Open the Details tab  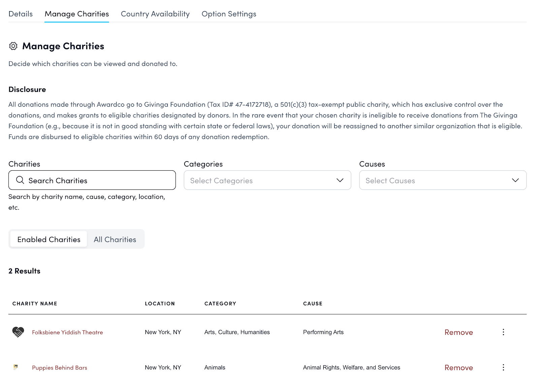click(x=21, y=14)
